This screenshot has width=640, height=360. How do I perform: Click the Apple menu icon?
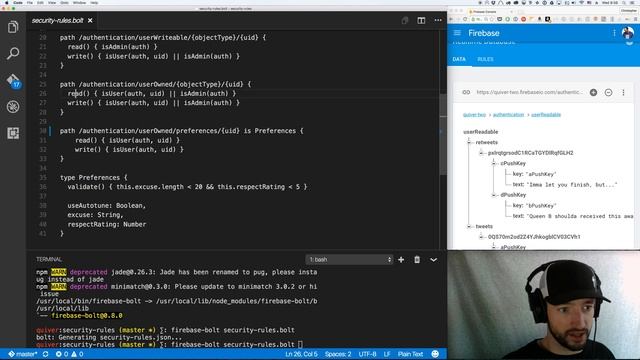point(7,2)
